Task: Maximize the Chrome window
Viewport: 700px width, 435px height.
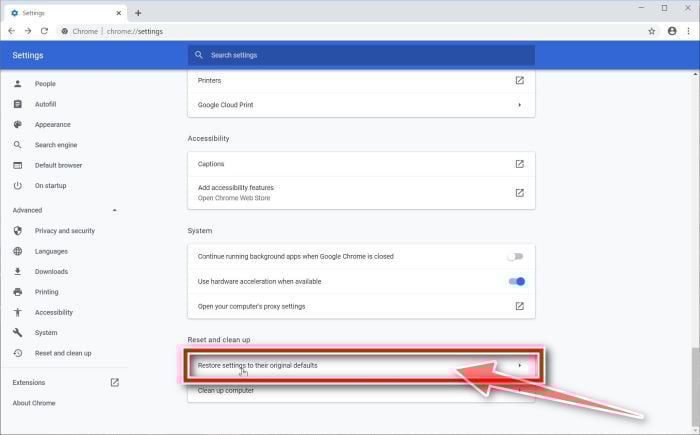Action: (664, 8)
